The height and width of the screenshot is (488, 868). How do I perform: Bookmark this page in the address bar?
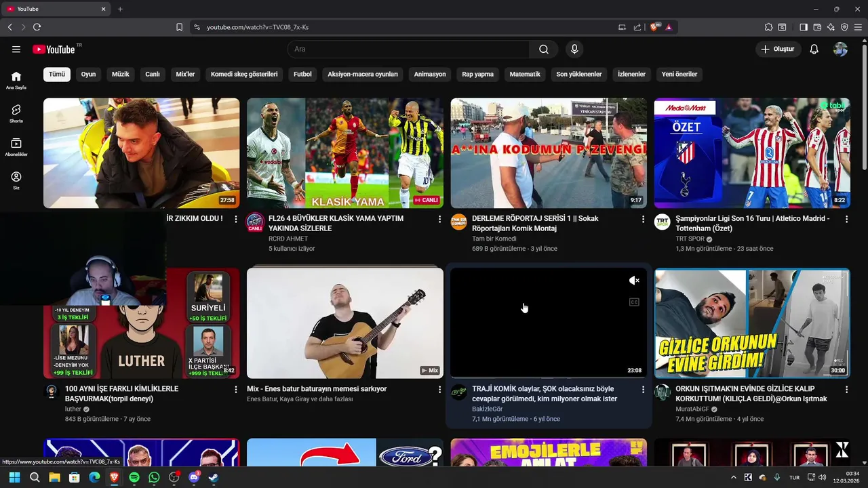click(179, 27)
